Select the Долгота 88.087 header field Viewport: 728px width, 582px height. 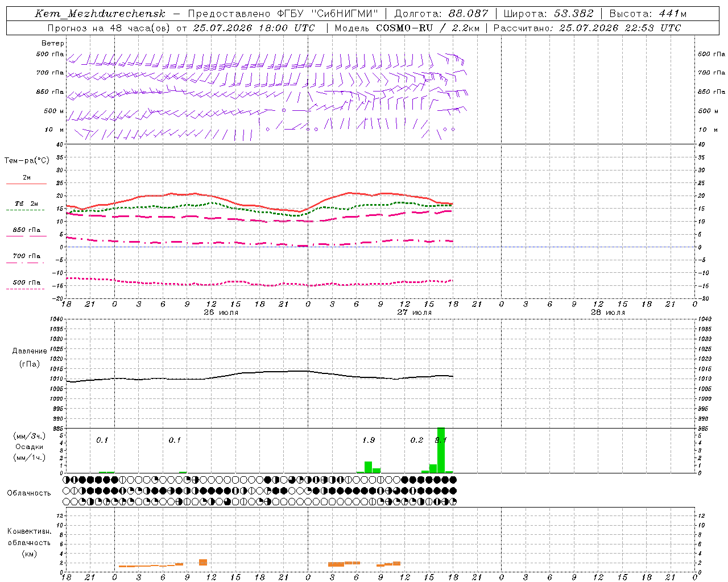pos(441,14)
